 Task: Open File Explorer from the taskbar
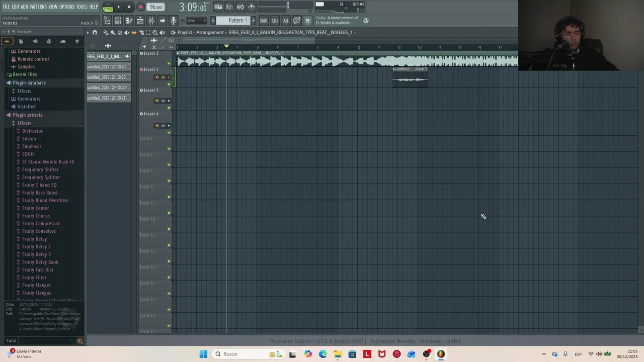(337, 354)
